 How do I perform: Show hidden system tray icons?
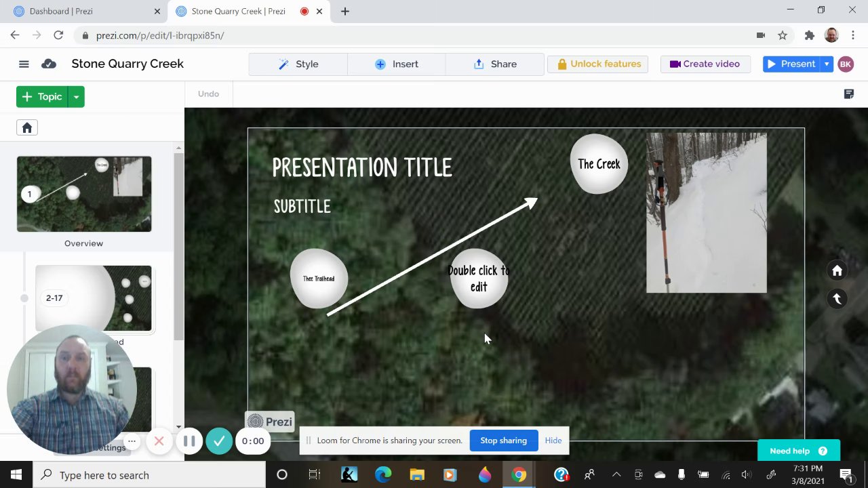[616, 475]
